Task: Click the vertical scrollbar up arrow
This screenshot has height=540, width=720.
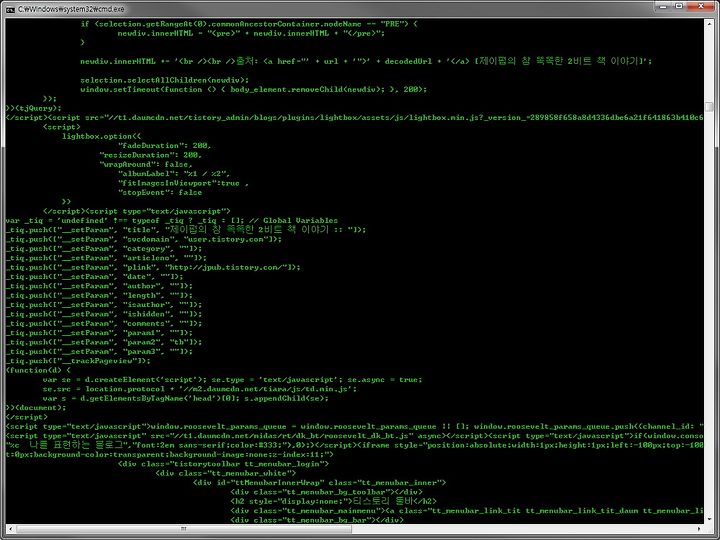Action: click(709, 22)
